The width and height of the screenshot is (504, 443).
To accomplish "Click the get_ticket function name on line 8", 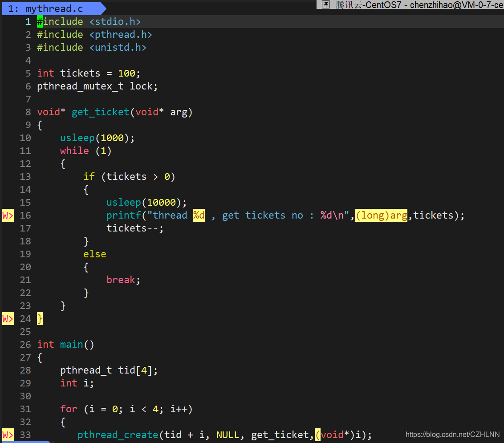I will tap(100, 112).
